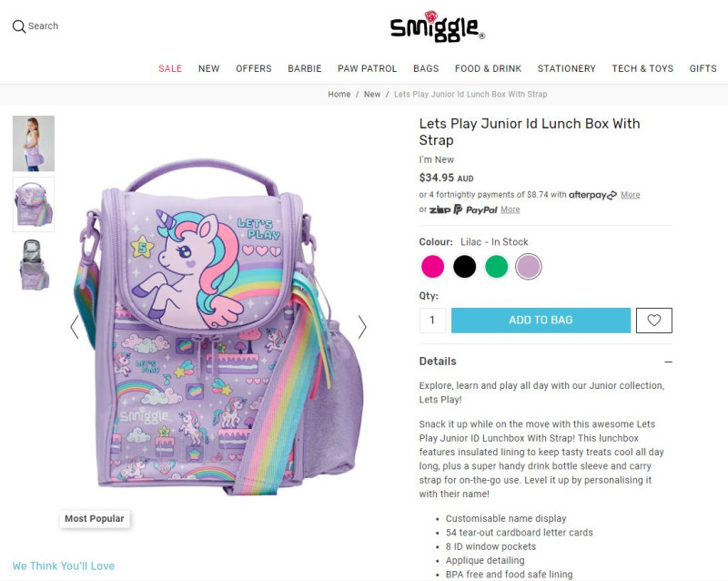Choose the green colour swatch
This screenshot has height=581, width=728.
tap(496, 267)
